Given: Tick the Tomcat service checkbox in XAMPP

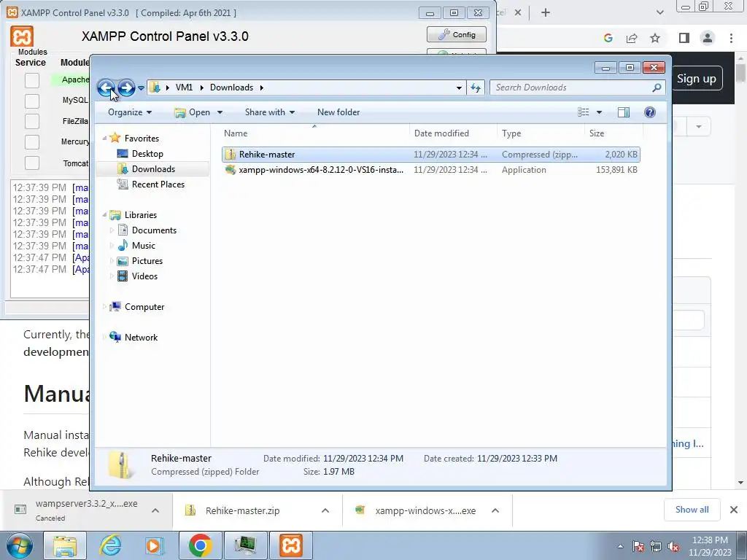Looking at the screenshot, I should pyautogui.click(x=32, y=163).
